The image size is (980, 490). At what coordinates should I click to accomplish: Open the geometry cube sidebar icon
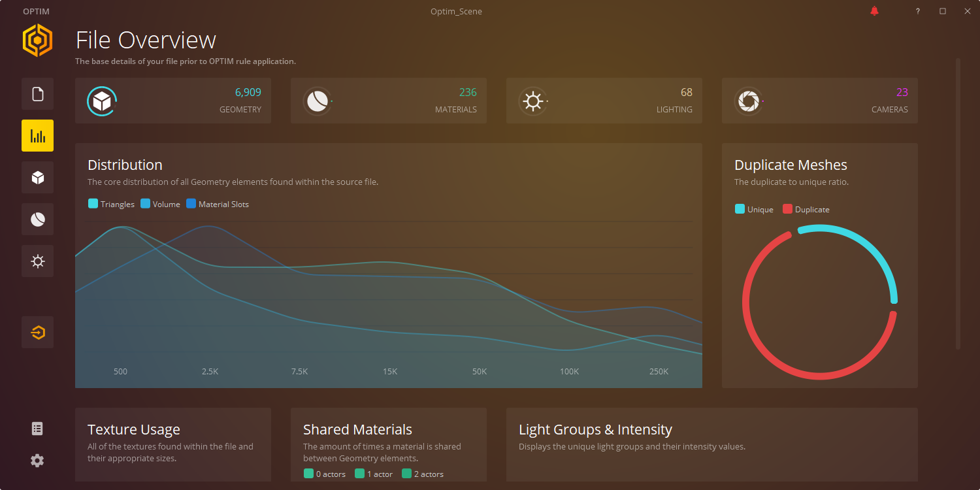(37, 178)
